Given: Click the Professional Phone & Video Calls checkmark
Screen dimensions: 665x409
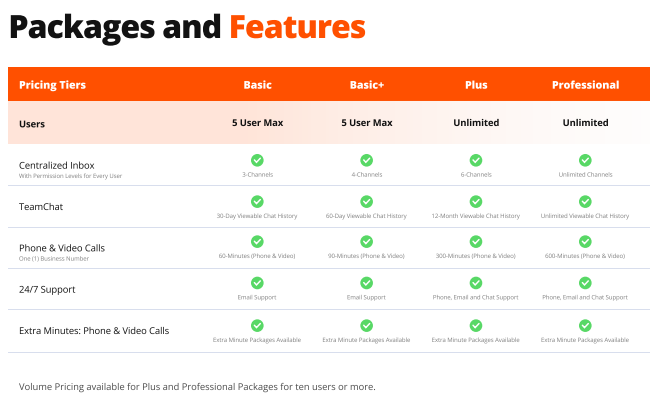Looking at the screenshot, I should [x=585, y=242].
